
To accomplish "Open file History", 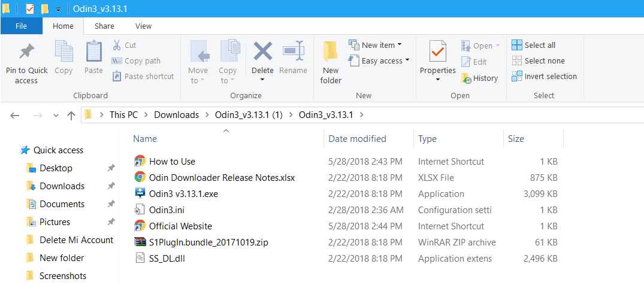I will pyautogui.click(x=480, y=78).
